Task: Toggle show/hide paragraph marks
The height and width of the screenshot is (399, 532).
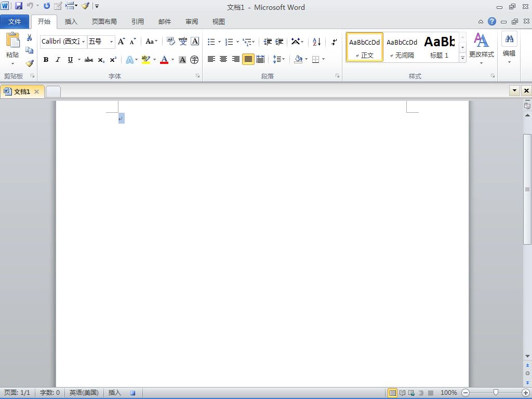Action: pos(334,42)
